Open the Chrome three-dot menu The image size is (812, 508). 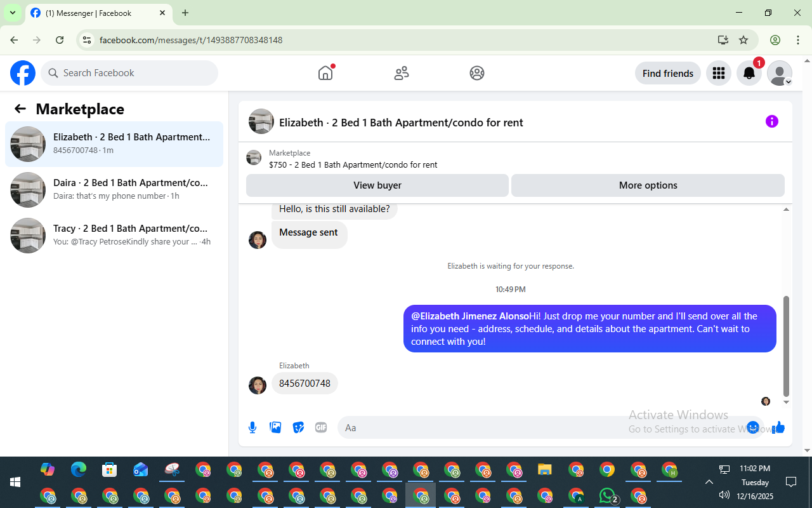tap(798, 40)
